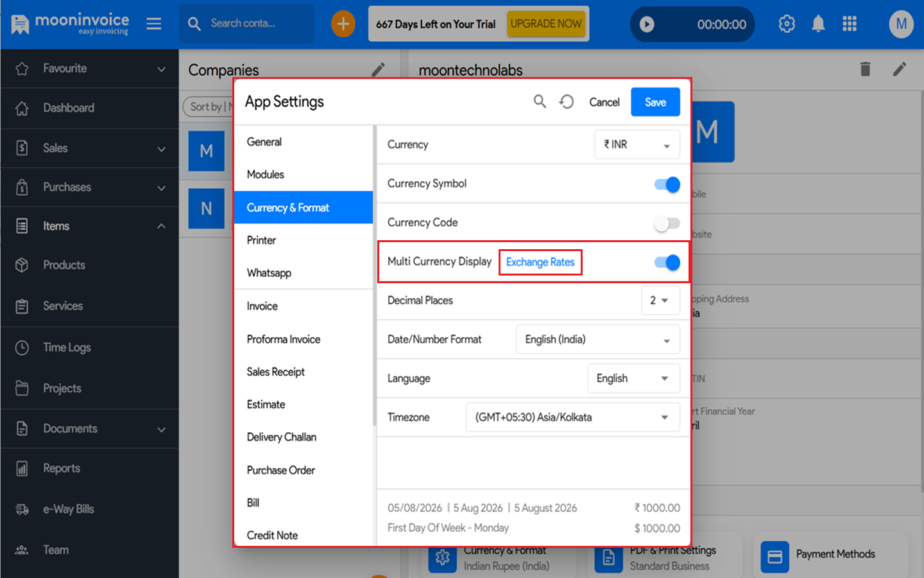The image size is (924, 578).
Task: Open Date/Number Format dropdown
Action: [597, 339]
